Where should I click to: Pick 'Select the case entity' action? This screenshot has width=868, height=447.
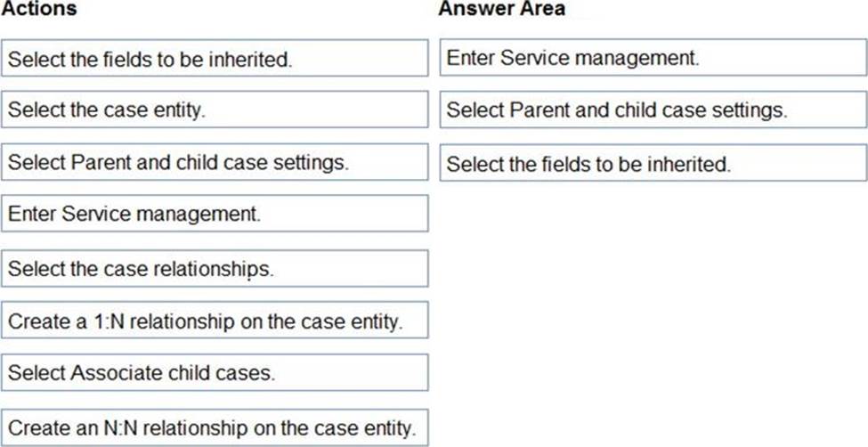(215, 111)
